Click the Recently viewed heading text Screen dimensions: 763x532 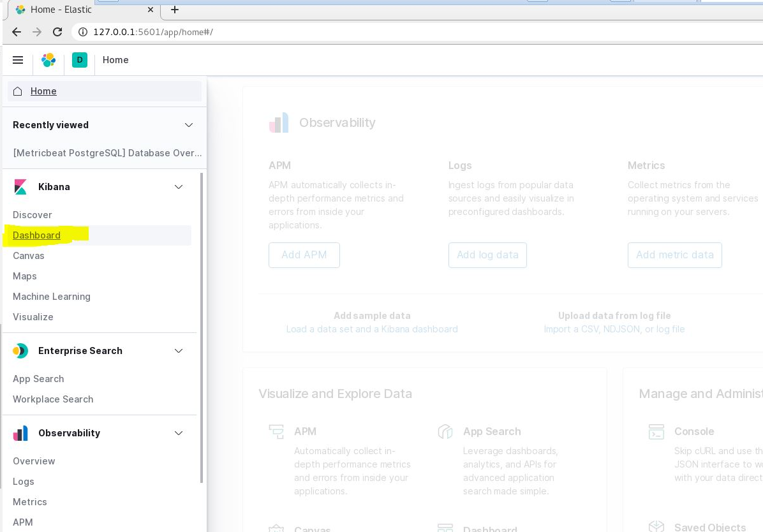tap(50, 125)
